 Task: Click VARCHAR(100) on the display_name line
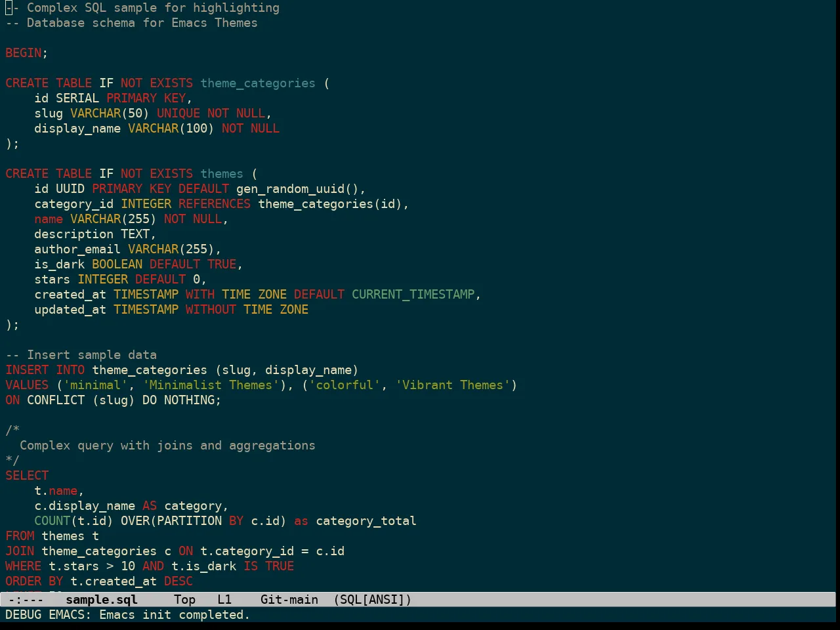pos(171,128)
